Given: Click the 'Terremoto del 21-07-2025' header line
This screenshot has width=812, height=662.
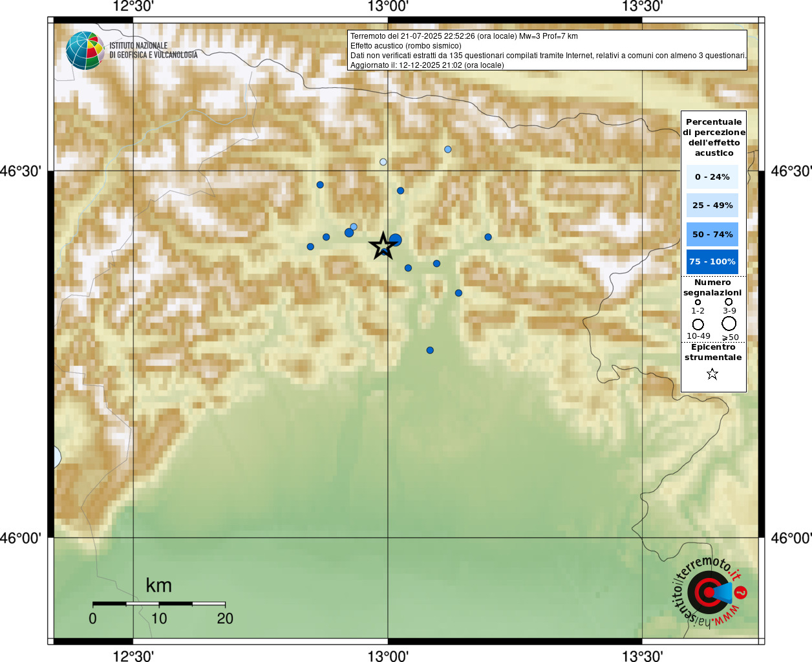Looking at the screenshot, I should click(464, 36).
